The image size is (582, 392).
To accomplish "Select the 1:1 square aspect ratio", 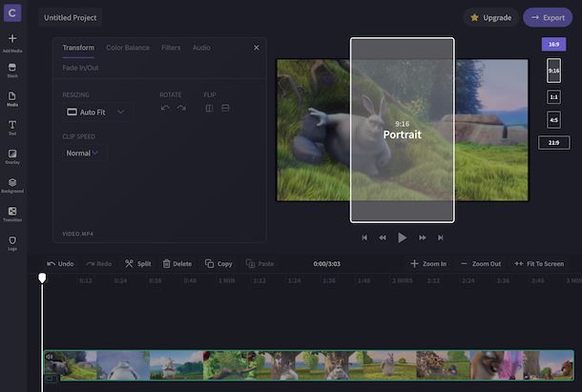I will coord(553,97).
